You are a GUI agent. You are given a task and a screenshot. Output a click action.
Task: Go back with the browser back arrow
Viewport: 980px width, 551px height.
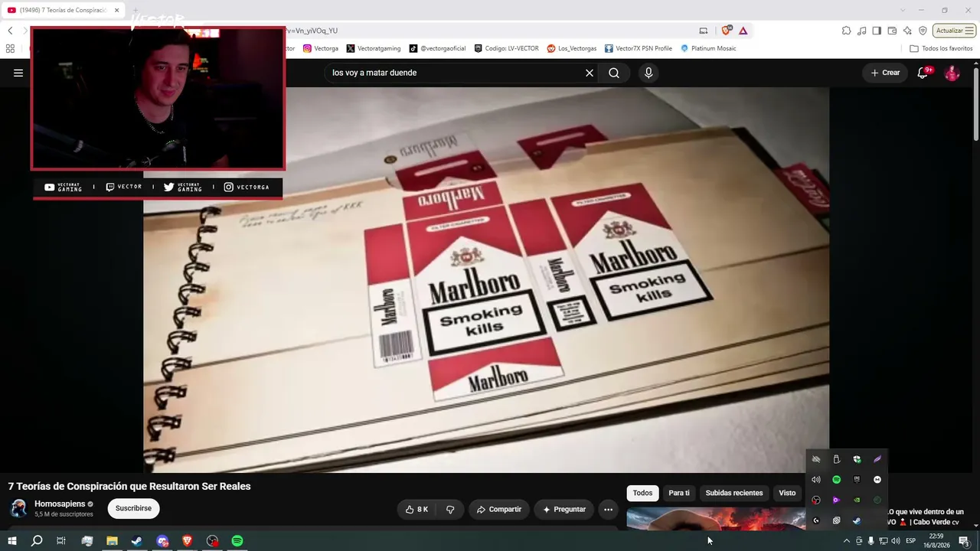tap(10, 31)
